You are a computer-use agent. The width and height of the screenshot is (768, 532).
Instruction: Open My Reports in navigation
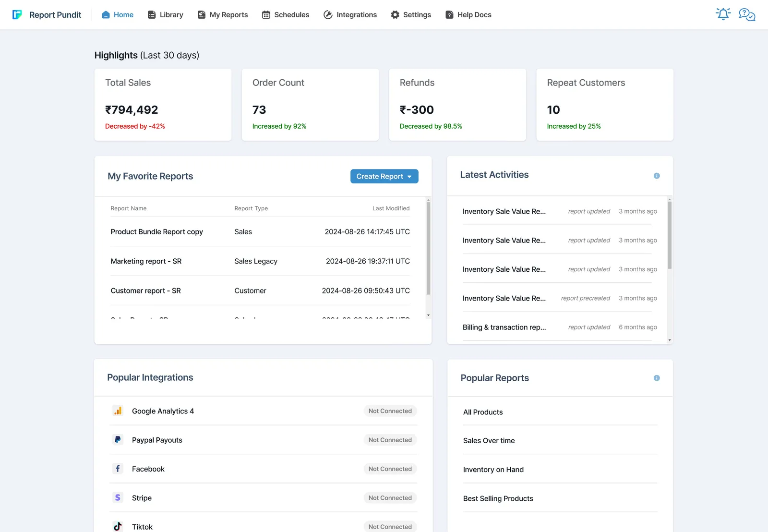click(x=223, y=14)
